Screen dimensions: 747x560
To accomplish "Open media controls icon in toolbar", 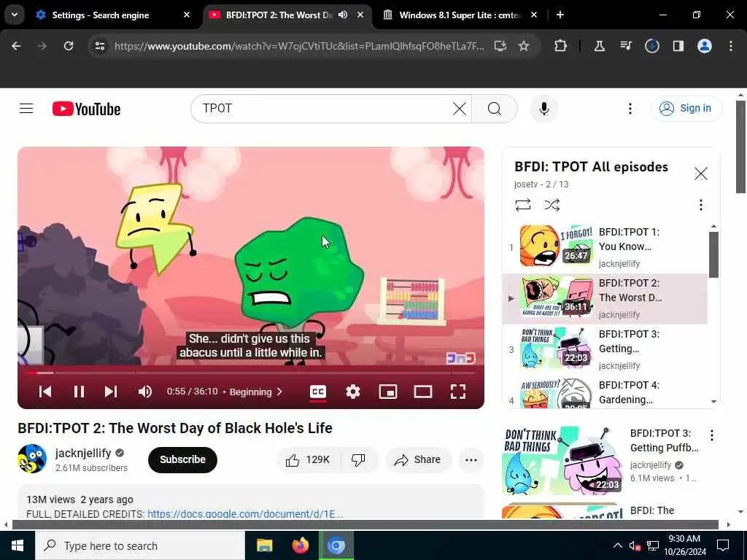I will tap(625, 46).
